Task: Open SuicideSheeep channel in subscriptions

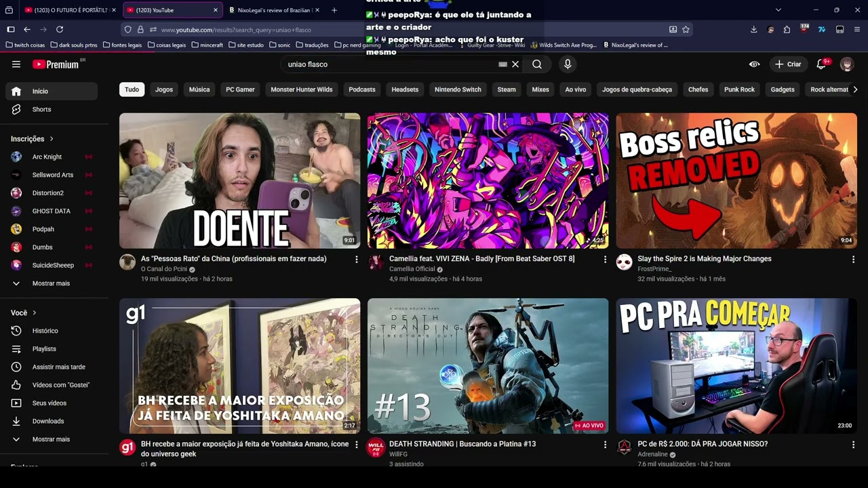Action: click(x=52, y=265)
